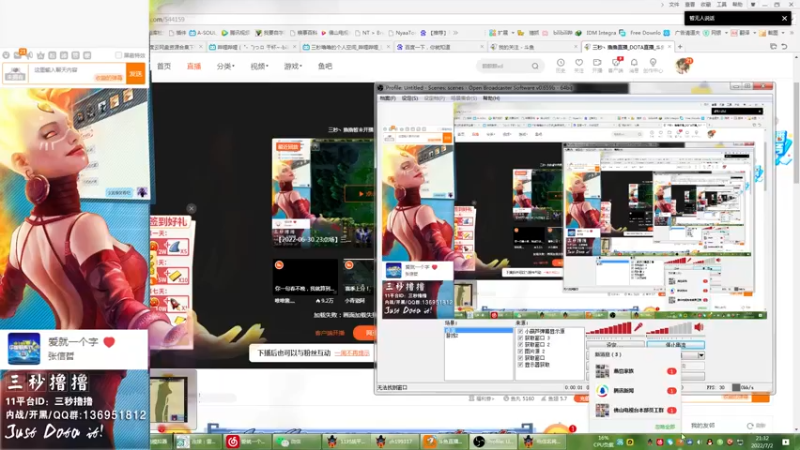
Task: Open the OBS dropdown below stop-stream button
Action: click(x=701, y=355)
